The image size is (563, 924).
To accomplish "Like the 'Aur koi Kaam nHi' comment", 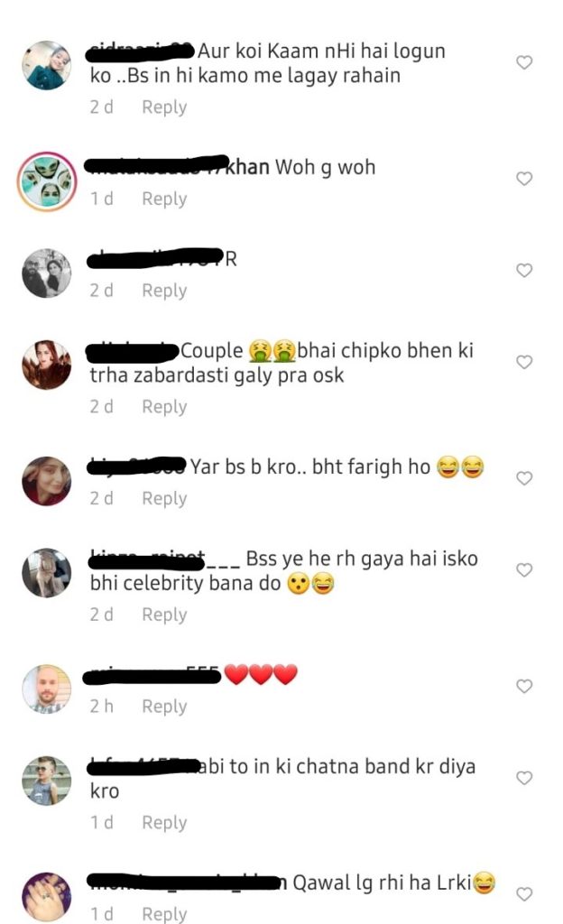I will [524, 62].
